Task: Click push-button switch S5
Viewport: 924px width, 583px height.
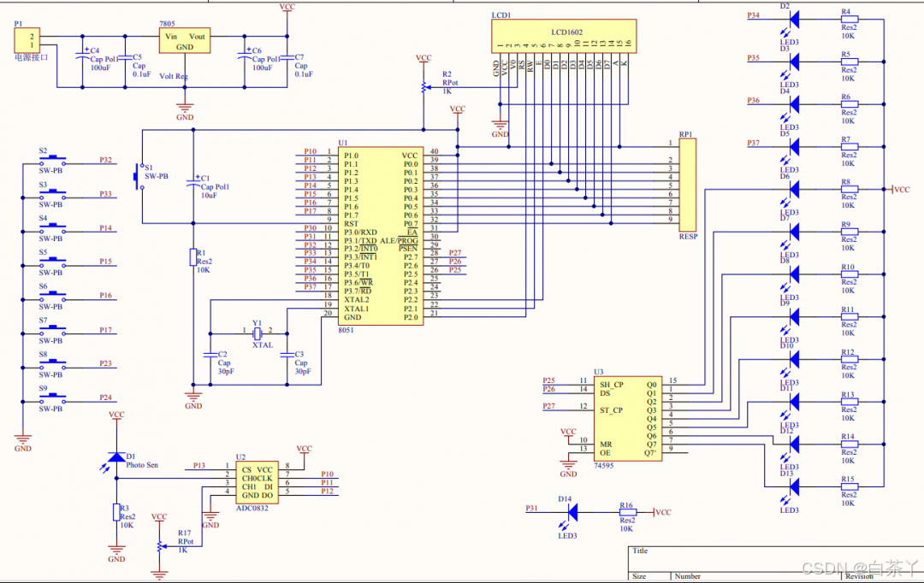Action: click(52, 262)
